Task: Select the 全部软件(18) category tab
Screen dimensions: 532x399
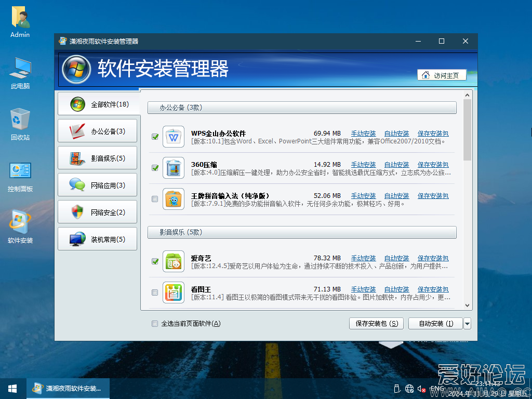Action: pos(98,104)
